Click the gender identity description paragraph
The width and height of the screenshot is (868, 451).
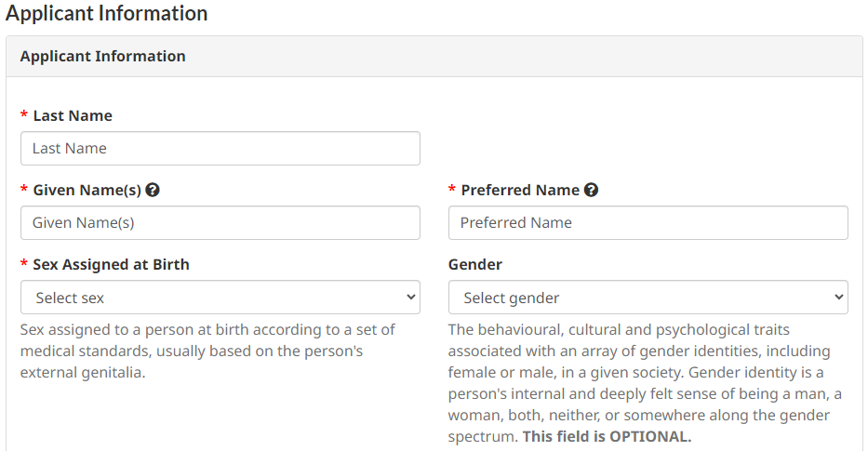click(x=642, y=372)
